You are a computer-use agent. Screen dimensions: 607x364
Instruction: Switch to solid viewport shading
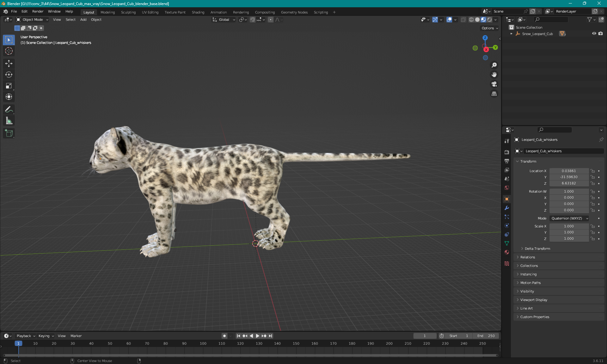(x=477, y=20)
